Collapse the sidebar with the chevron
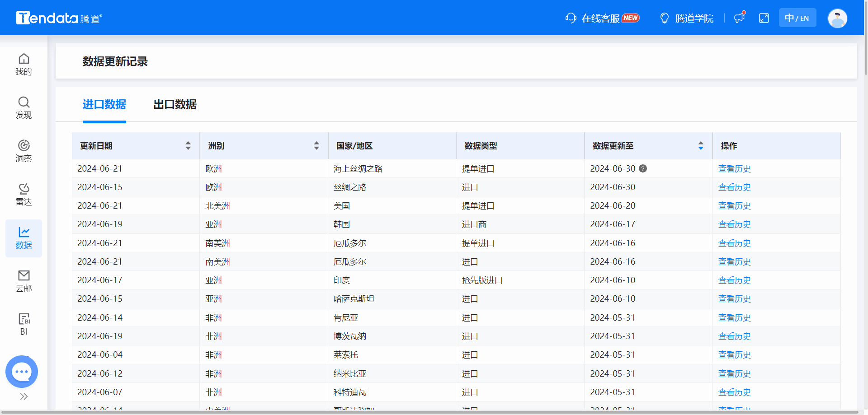This screenshot has width=868, height=415. pyautogui.click(x=24, y=396)
